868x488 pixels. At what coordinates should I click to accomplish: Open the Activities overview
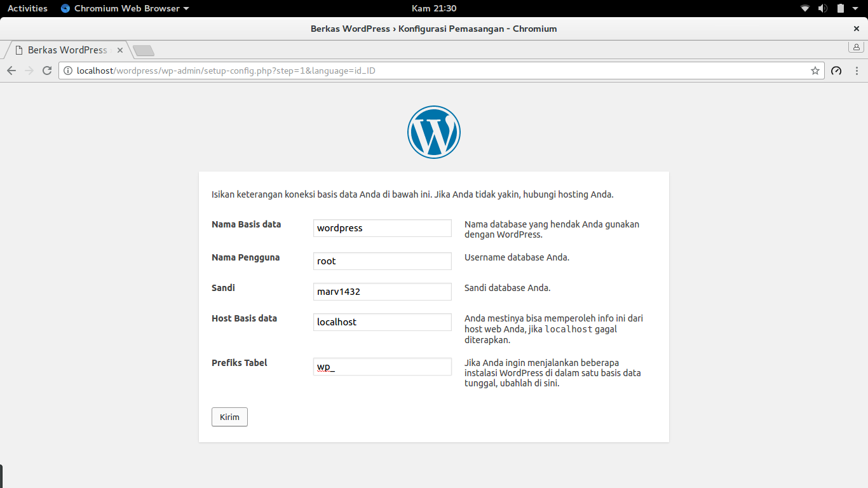point(27,8)
